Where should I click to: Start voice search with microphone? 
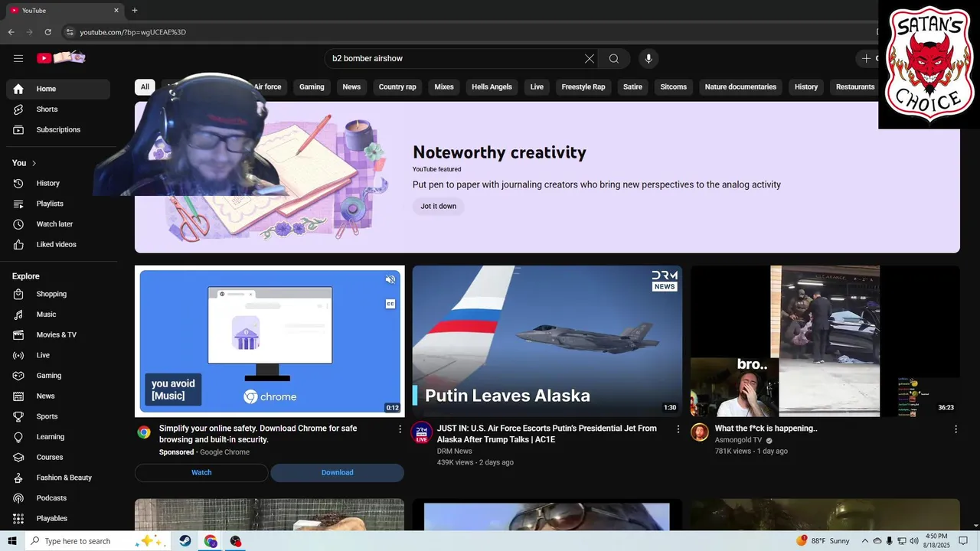648,58
